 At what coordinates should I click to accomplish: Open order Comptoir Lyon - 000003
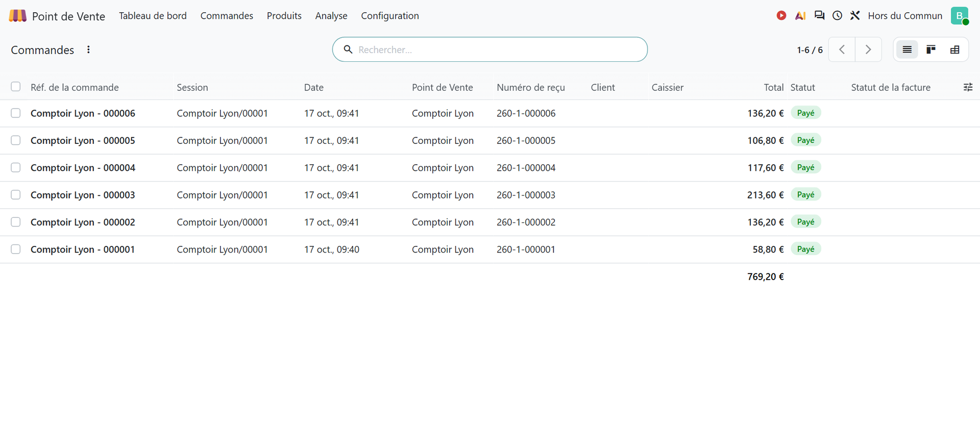[83, 195]
